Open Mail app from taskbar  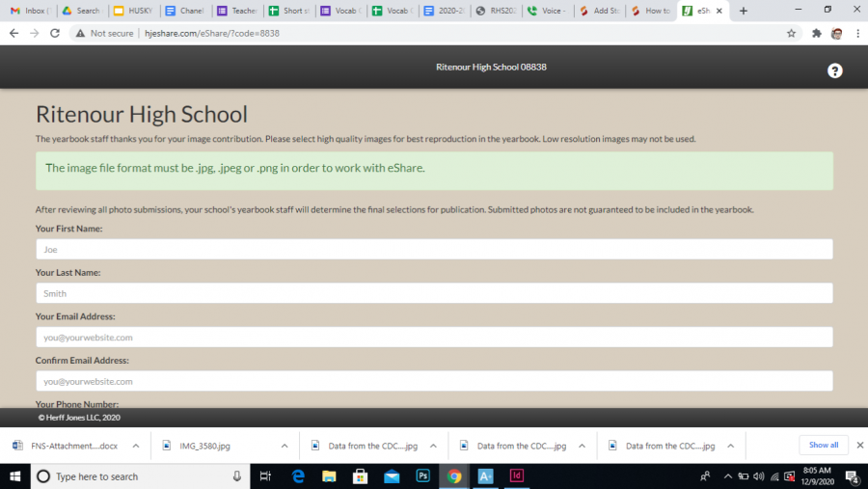pyautogui.click(x=392, y=476)
